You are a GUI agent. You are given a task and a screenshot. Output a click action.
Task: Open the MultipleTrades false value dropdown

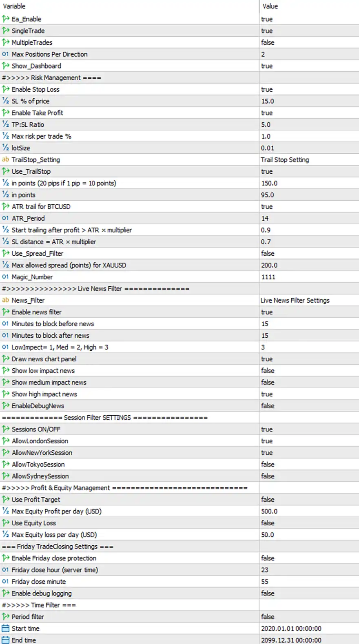click(x=309, y=42)
